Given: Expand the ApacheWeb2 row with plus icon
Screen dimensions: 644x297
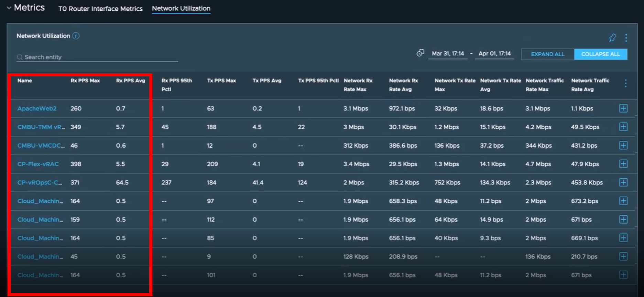Looking at the screenshot, I should click(x=623, y=108).
